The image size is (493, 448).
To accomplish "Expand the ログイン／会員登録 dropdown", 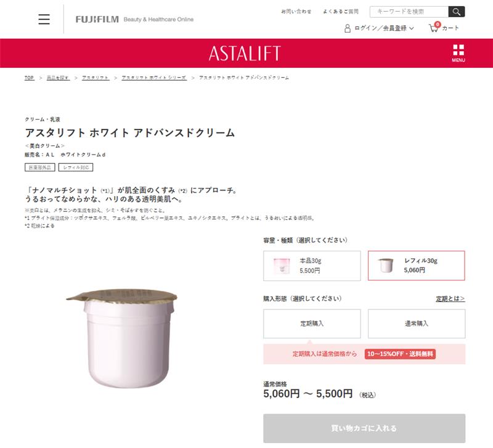I will 384,28.
